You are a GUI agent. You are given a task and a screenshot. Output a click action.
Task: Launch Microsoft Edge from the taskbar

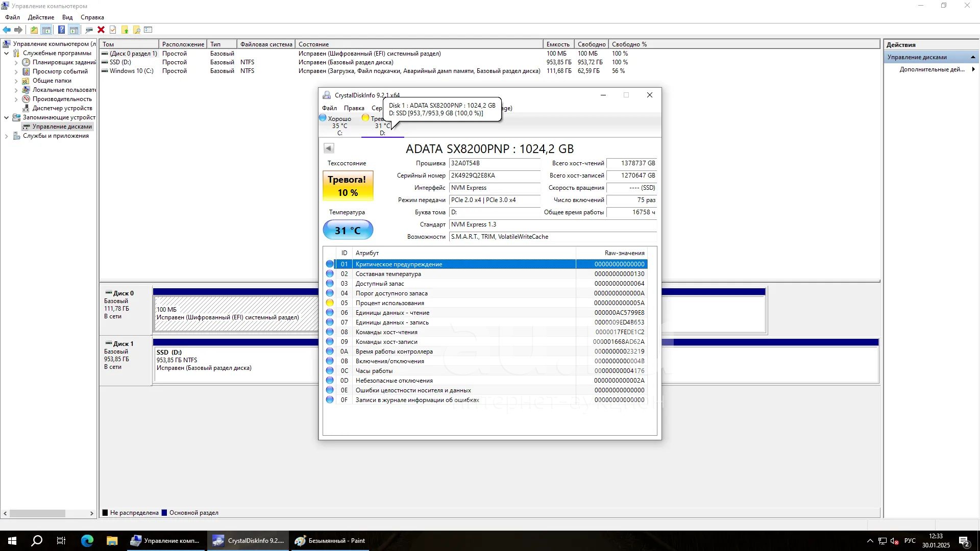click(x=87, y=541)
